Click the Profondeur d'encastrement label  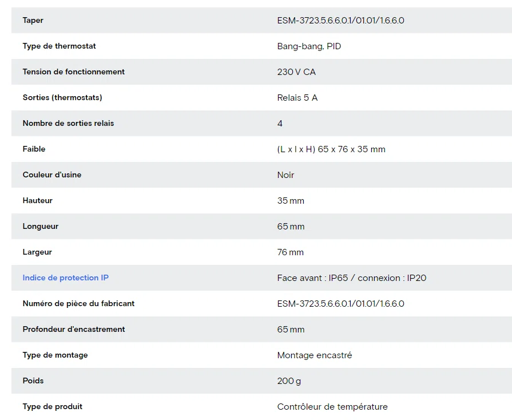(74, 329)
